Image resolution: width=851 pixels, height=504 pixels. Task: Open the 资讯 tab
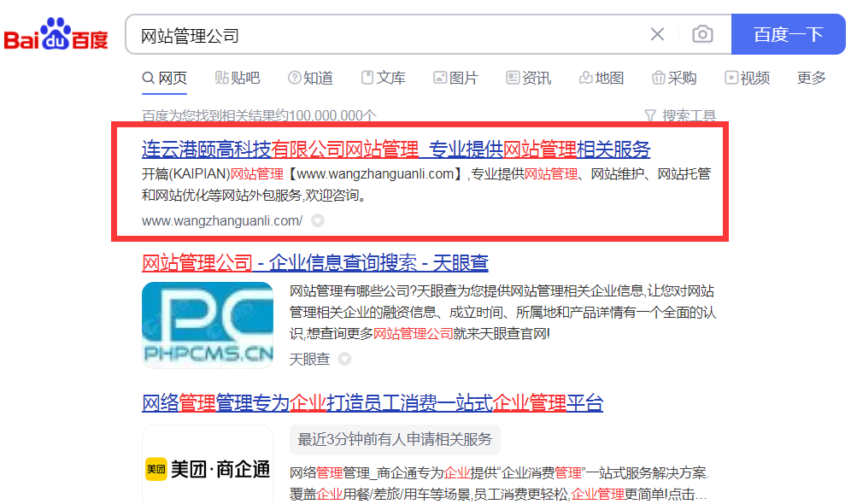pos(528,78)
